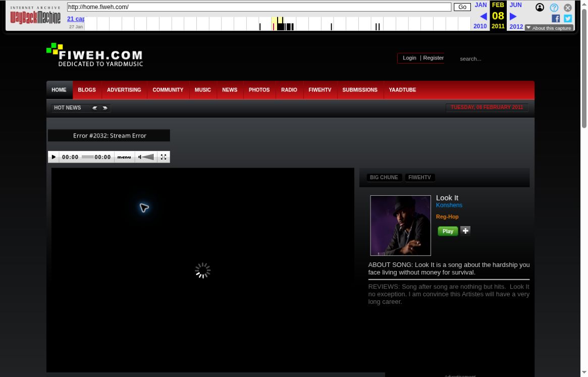
Task: Select year 2012 in timeline
Action: click(516, 27)
